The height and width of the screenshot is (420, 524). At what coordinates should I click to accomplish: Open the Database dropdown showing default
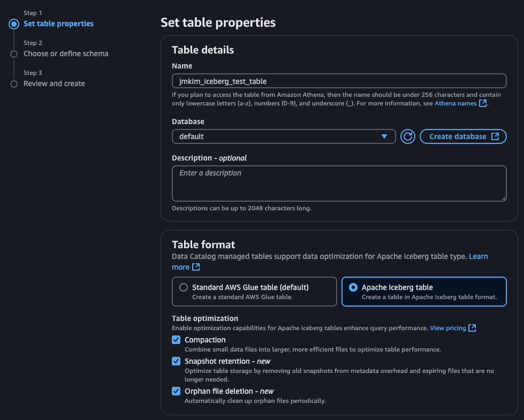click(284, 136)
